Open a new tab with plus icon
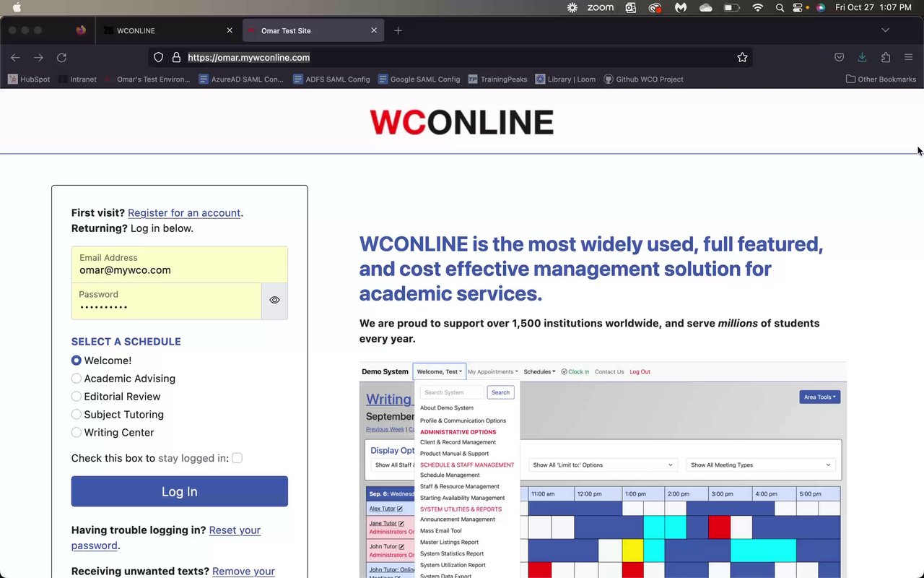 pyautogui.click(x=398, y=30)
